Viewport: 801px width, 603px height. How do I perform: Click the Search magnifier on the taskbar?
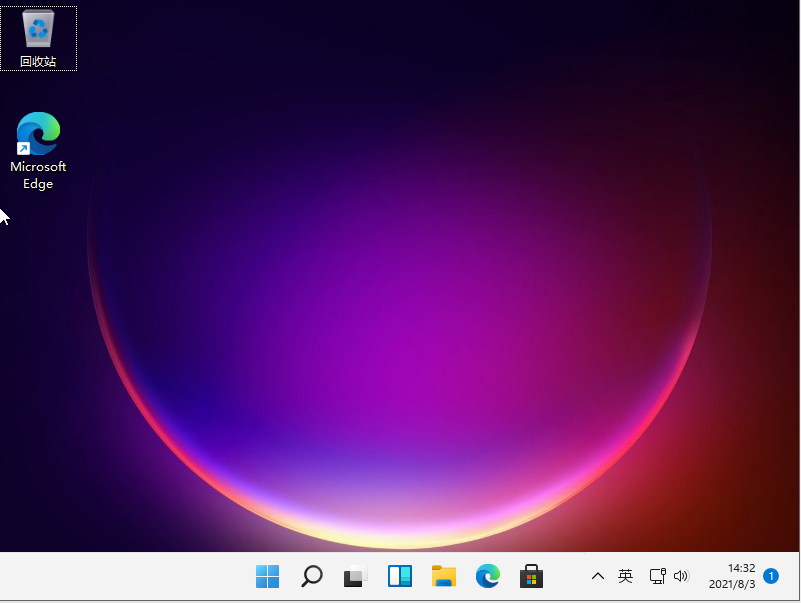(x=312, y=576)
